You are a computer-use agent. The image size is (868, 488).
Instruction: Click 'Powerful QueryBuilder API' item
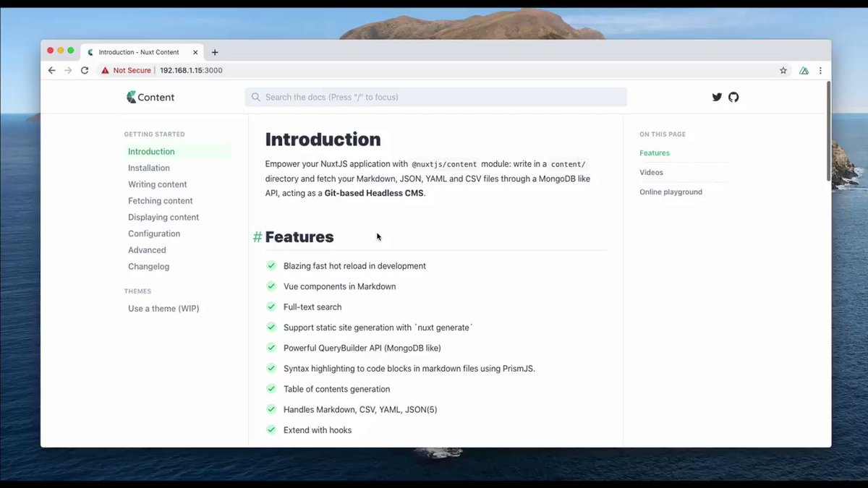(x=362, y=348)
